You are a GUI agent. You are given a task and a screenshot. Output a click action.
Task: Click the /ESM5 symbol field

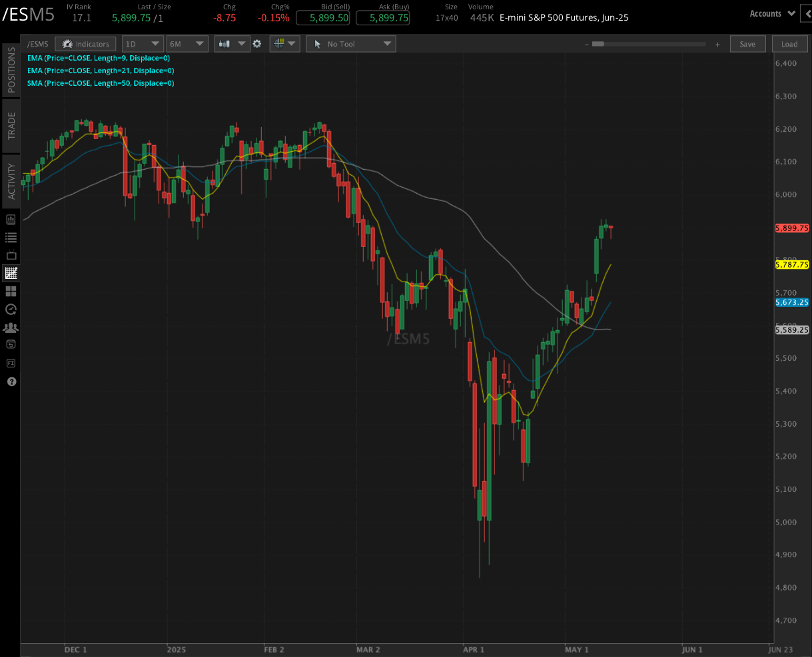pyautogui.click(x=38, y=44)
